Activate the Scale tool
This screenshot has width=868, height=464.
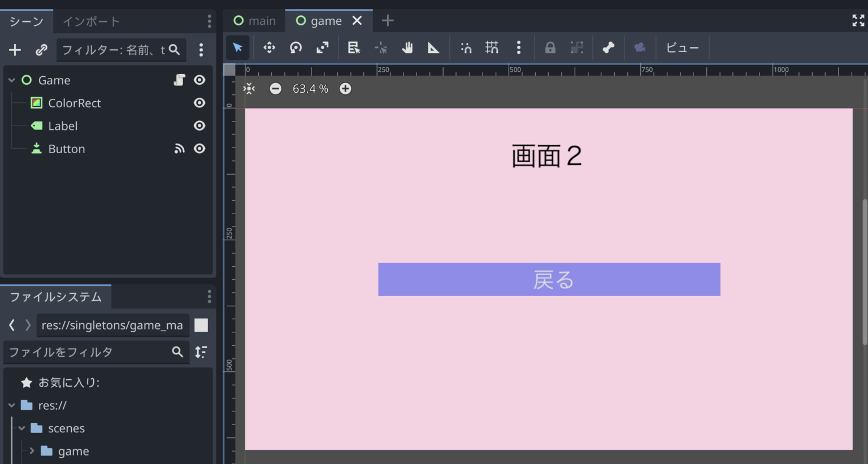(x=323, y=47)
